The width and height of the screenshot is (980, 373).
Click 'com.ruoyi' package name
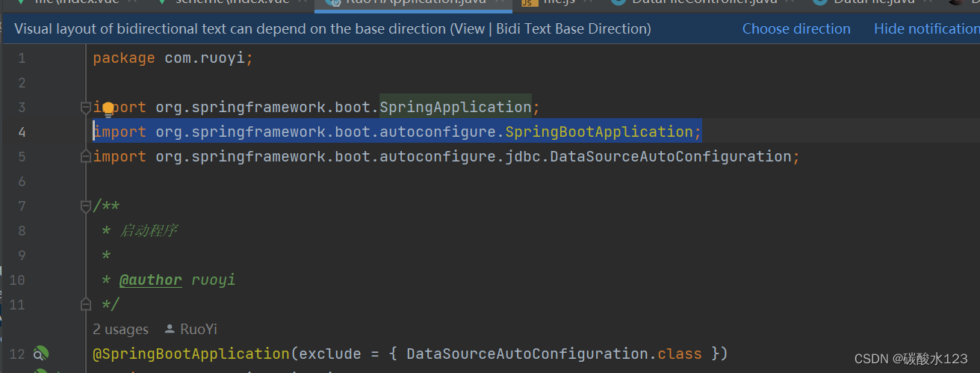205,58
